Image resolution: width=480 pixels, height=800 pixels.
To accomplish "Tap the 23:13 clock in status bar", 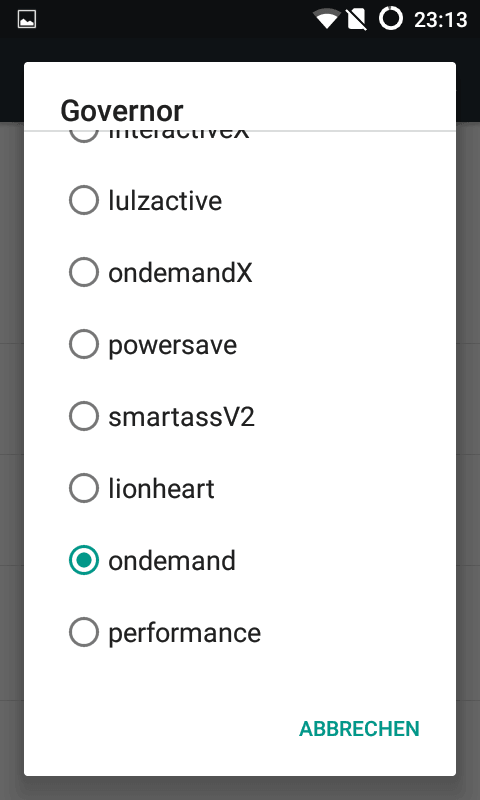I will coord(440,20).
